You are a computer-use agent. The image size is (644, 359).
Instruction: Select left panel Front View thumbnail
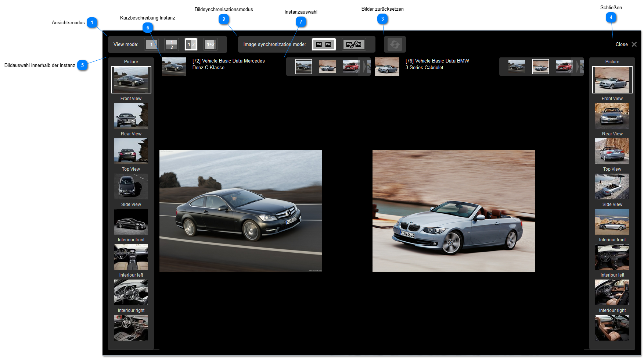pyautogui.click(x=131, y=116)
